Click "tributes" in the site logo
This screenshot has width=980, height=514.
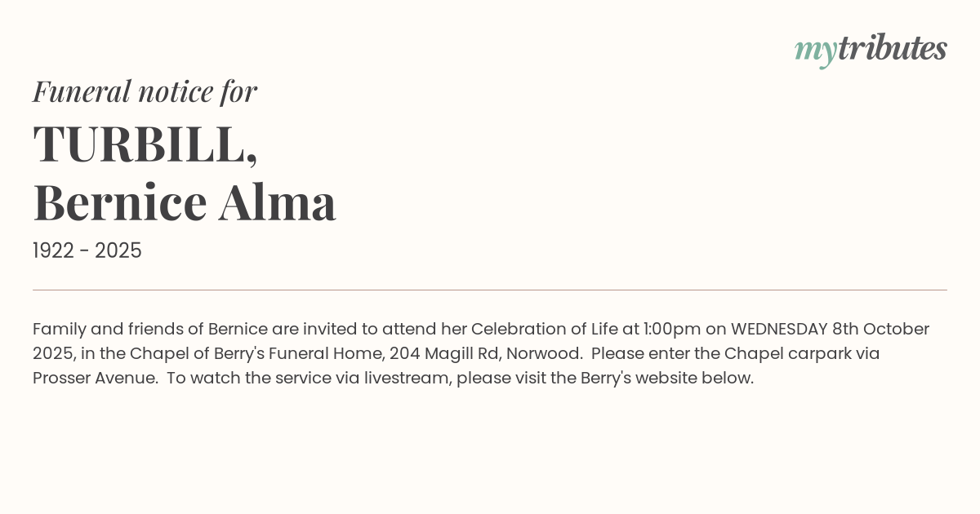pyautogui.click(x=892, y=48)
